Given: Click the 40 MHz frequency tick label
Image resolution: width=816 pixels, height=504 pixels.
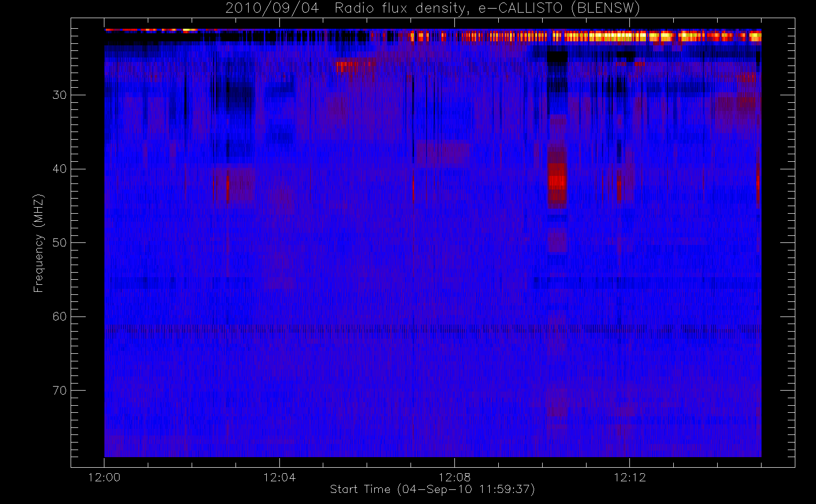Looking at the screenshot, I should [x=60, y=169].
